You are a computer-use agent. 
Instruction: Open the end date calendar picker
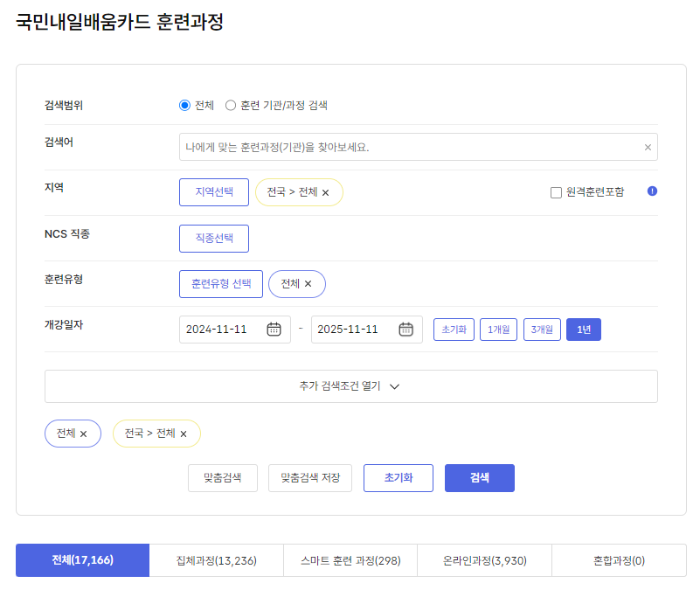click(x=405, y=329)
